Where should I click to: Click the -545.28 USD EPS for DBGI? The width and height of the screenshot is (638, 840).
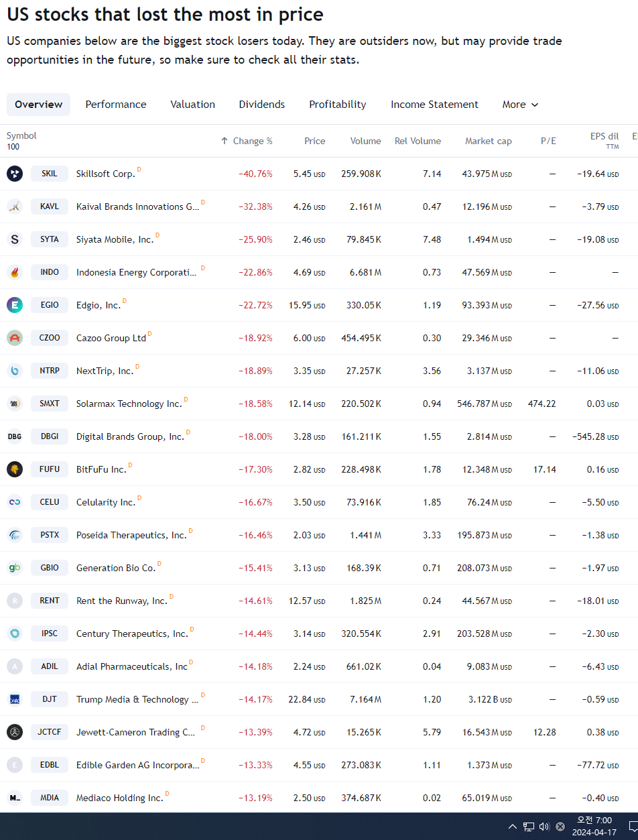[596, 436]
